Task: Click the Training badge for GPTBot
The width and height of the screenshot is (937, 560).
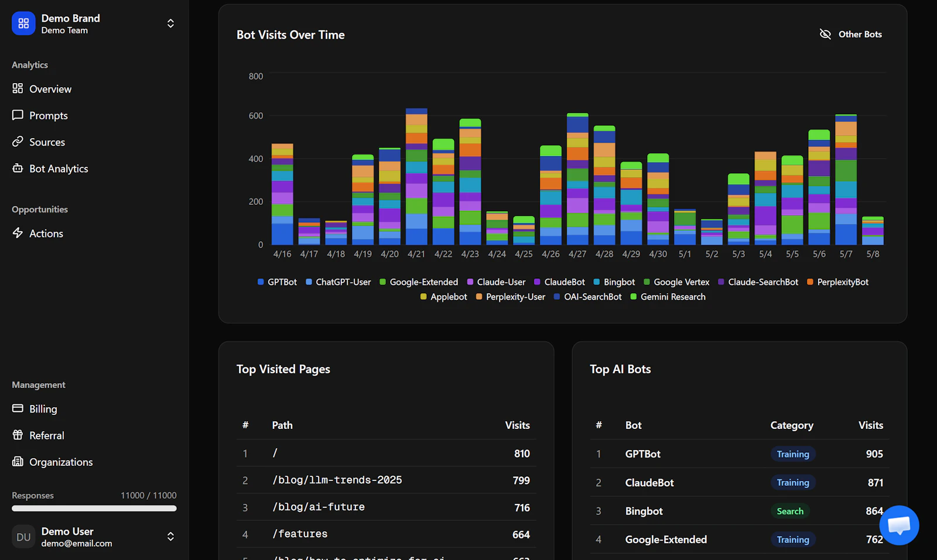Action: coord(793,454)
